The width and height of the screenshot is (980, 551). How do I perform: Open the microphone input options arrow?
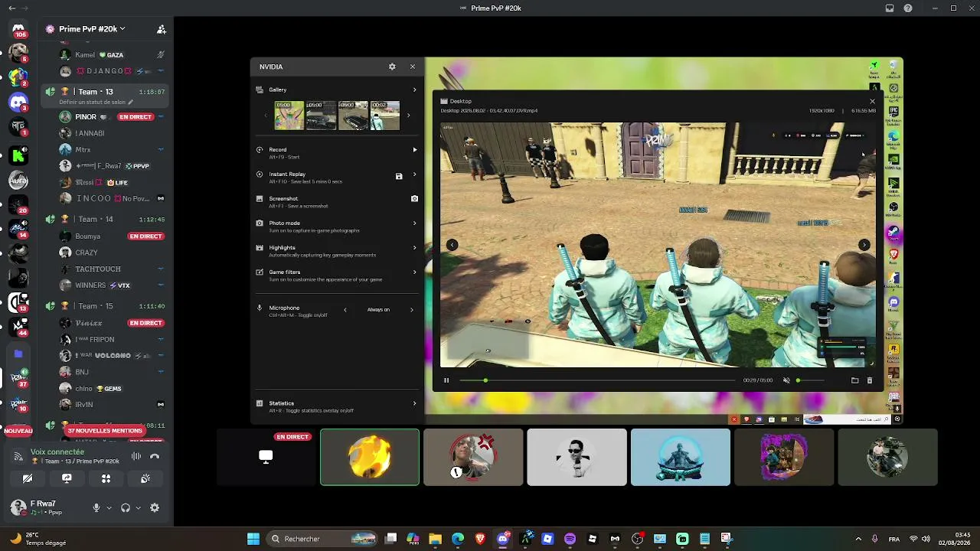tap(109, 508)
